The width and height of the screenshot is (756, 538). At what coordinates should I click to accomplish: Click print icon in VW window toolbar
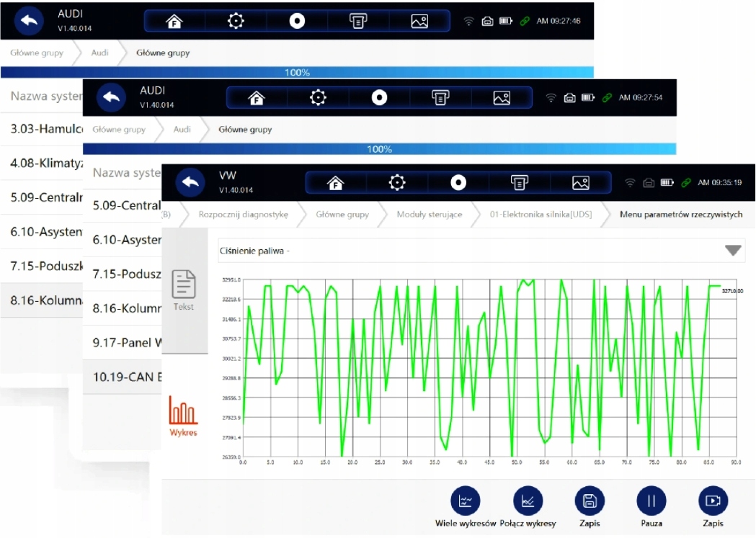click(x=520, y=183)
